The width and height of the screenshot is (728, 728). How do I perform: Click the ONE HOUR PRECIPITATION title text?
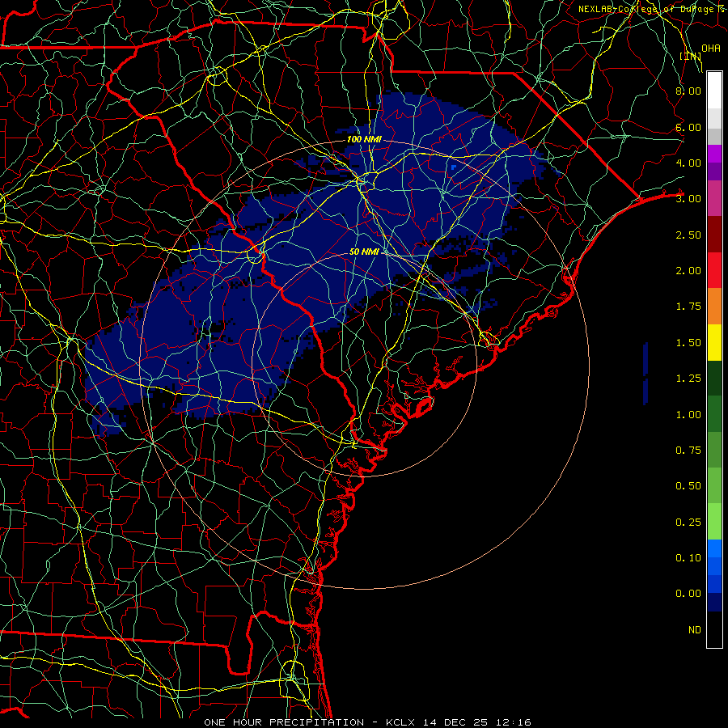pyautogui.click(x=284, y=722)
